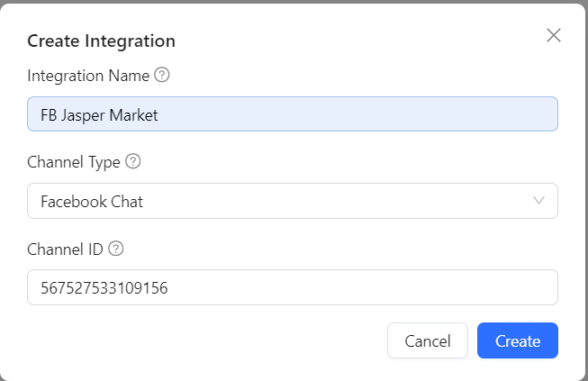The height and width of the screenshot is (381, 588).
Task: Place cursor in FB Jasper Market text
Action: [99, 115]
